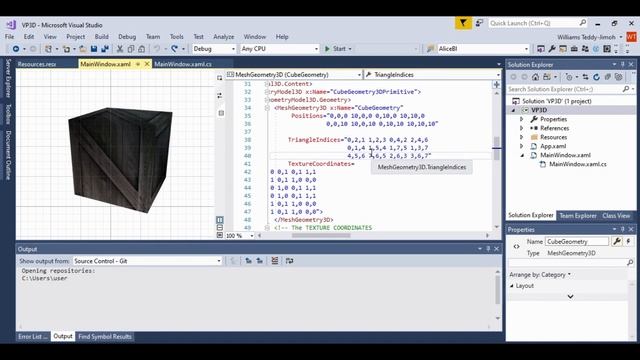The image size is (640, 360).
Task: Toggle word wrap in Output panel
Action: pyautogui.click(x=289, y=261)
